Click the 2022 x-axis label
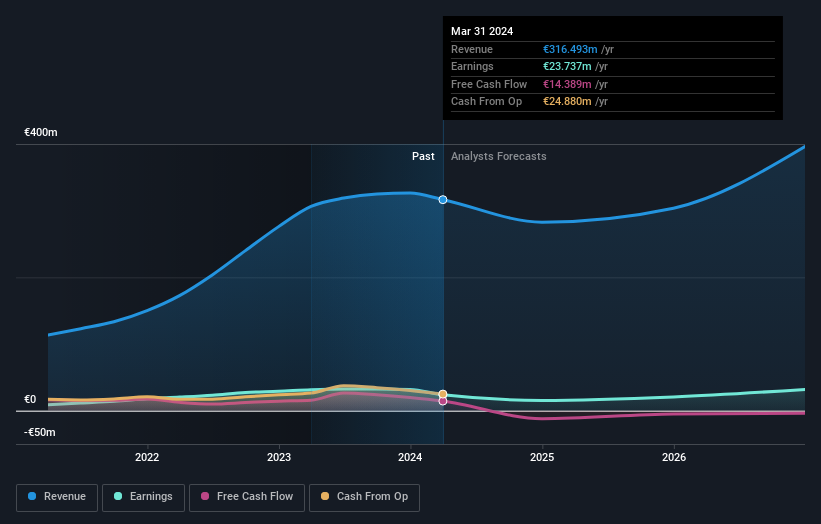 [x=147, y=457]
